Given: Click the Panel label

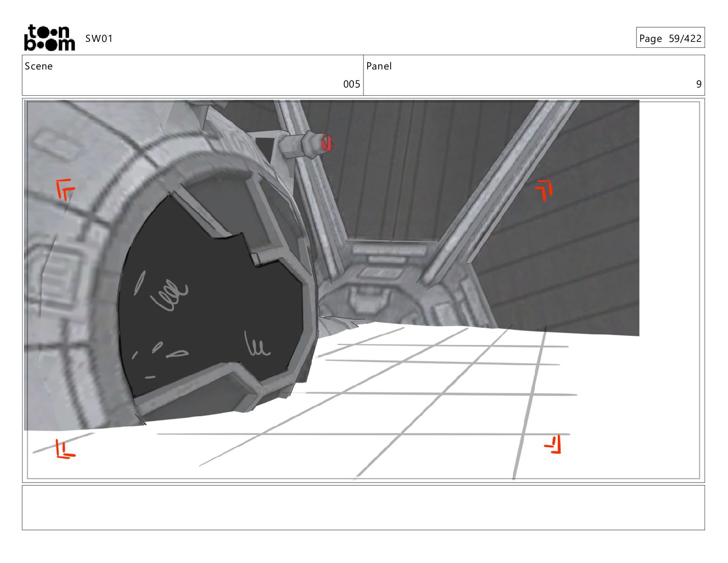Looking at the screenshot, I should (x=379, y=66).
